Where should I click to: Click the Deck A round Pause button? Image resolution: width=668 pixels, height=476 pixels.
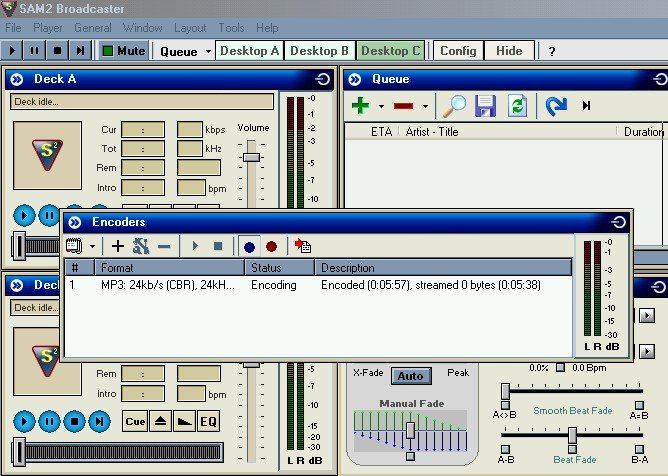click(x=49, y=216)
